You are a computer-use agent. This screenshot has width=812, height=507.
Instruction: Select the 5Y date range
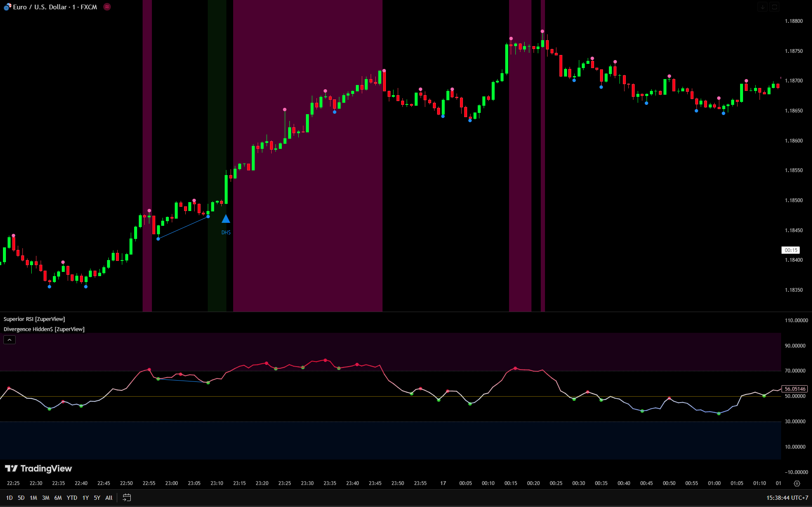[97, 498]
